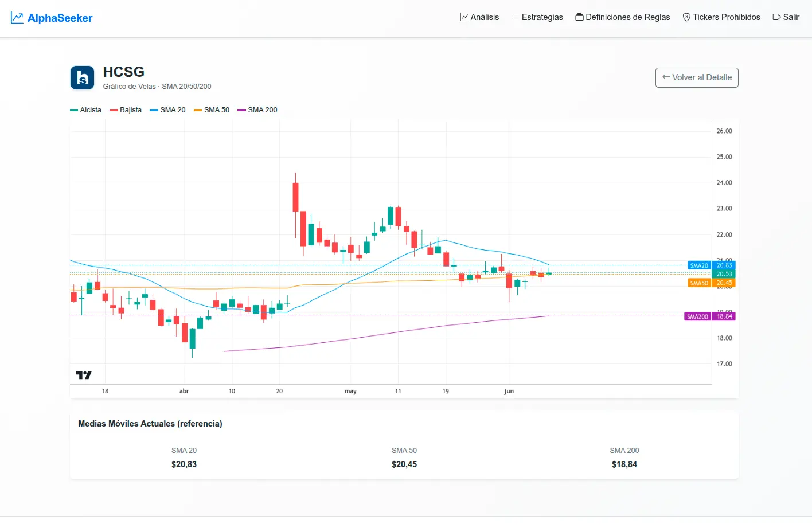Click the 20.53 current price tag
This screenshot has width=812, height=532.
(724, 274)
